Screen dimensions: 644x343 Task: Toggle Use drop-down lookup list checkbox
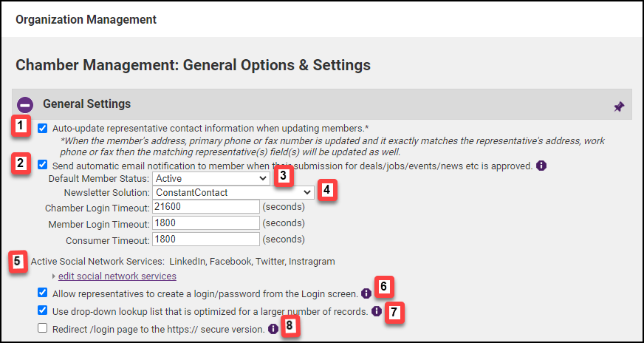point(43,310)
